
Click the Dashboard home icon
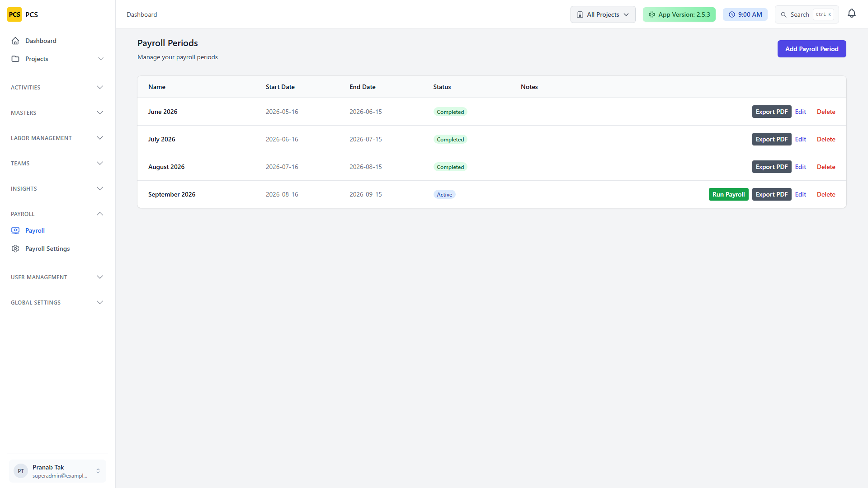point(15,41)
